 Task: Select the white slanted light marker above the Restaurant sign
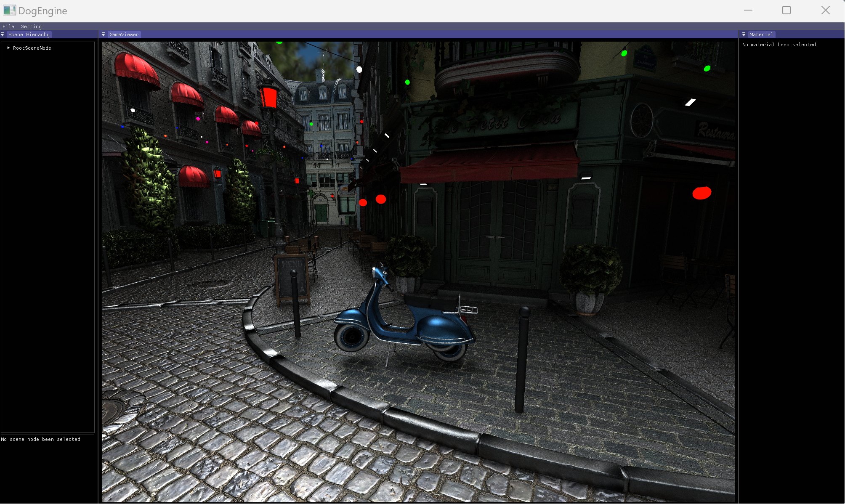click(690, 102)
